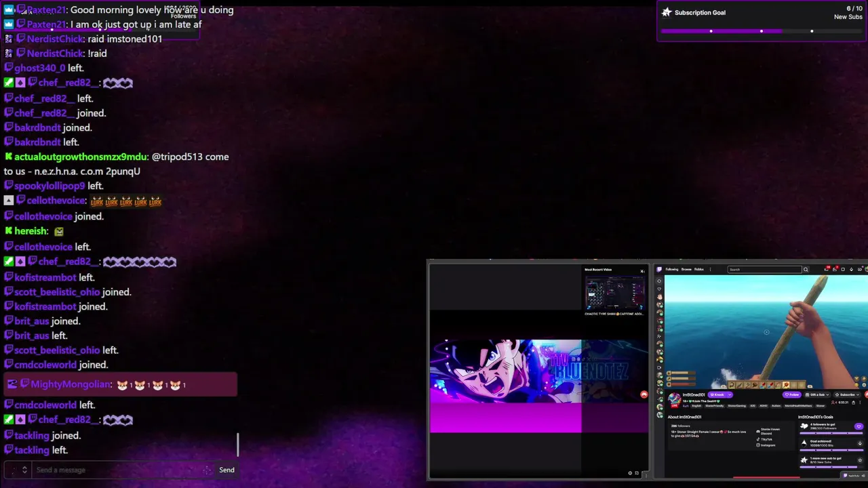
Task: Click the Follow button on ImSt0ned101
Action: pyautogui.click(x=791, y=394)
